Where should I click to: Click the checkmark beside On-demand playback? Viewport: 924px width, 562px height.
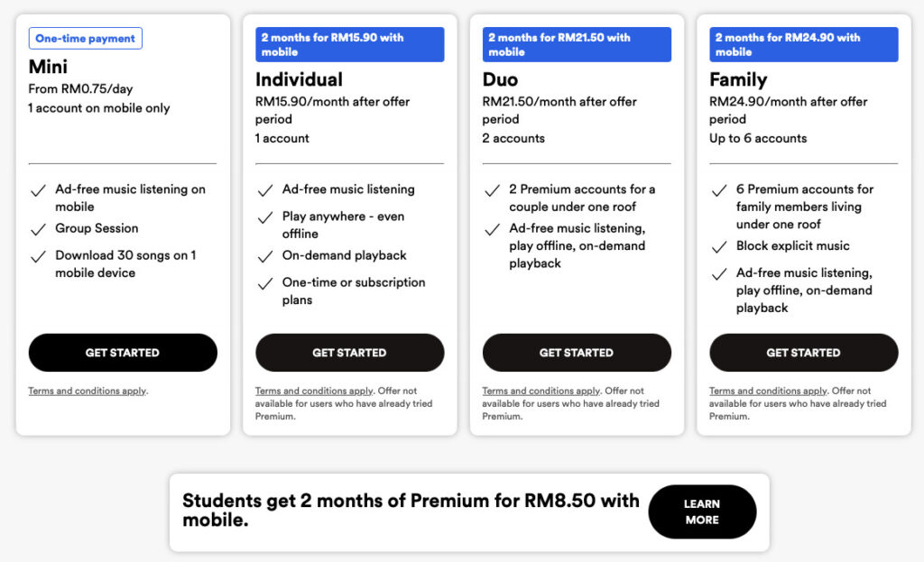(265, 257)
